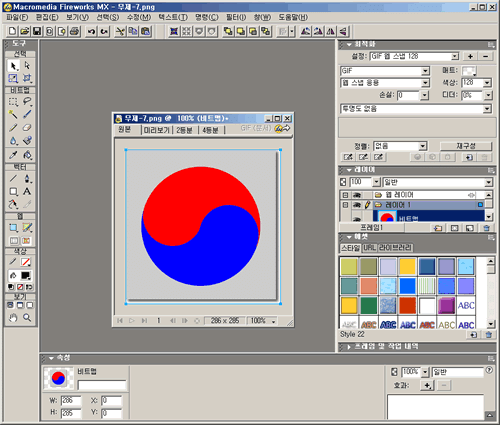Select the Brush tool

[x=27, y=115]
